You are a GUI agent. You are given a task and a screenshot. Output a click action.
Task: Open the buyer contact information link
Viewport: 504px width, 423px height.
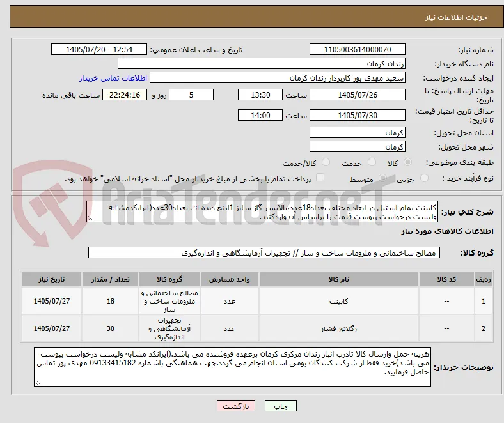coord(113,78)
